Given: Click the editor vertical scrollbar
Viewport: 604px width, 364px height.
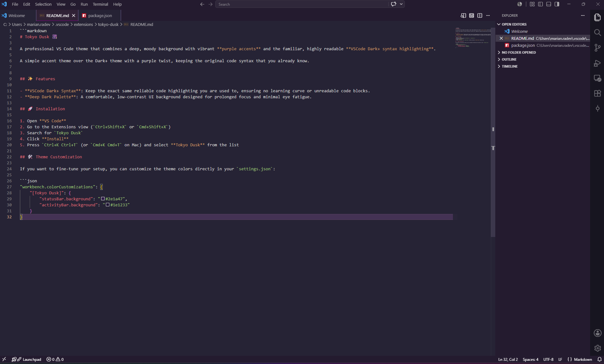Looking at the screenshot, I should point(493,132).
